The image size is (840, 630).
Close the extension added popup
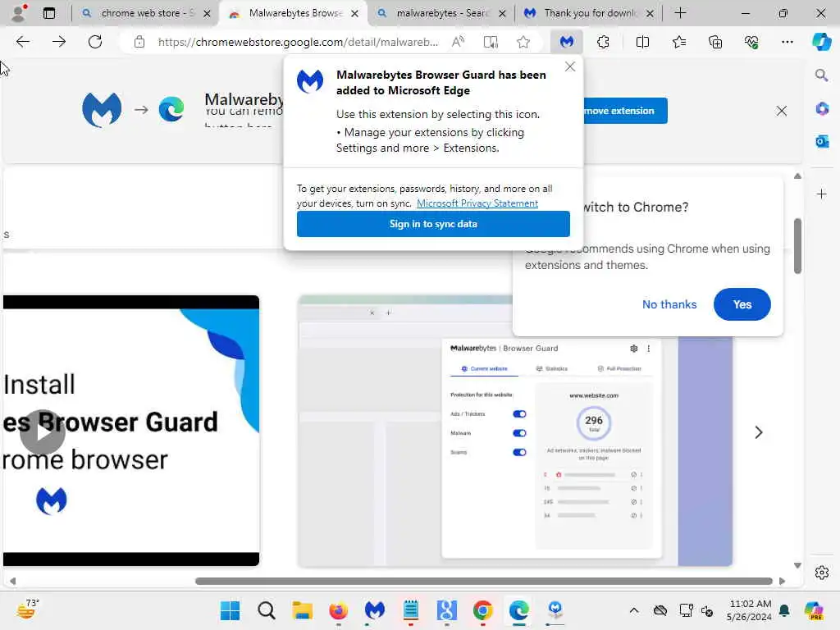(570, 67)
